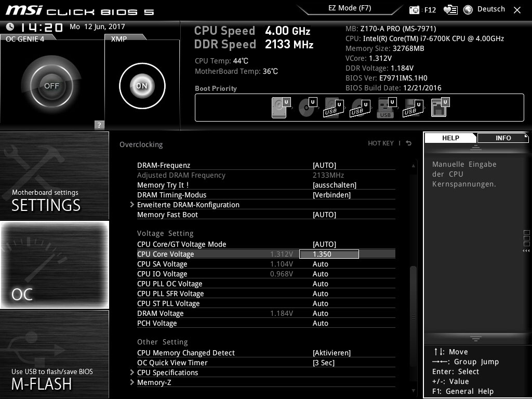Select the hard disk boot device icon

click(x=281, y=107)
